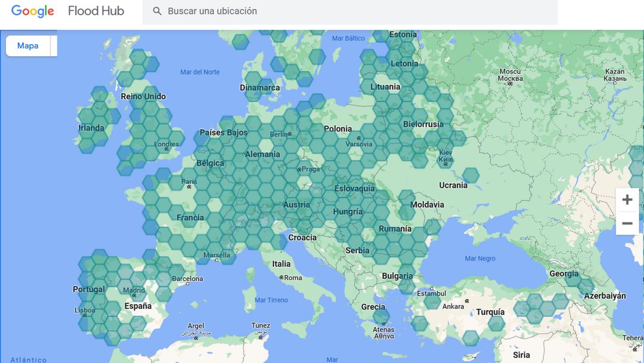Click the zoom-out minus icon

(x=627, y=223)
